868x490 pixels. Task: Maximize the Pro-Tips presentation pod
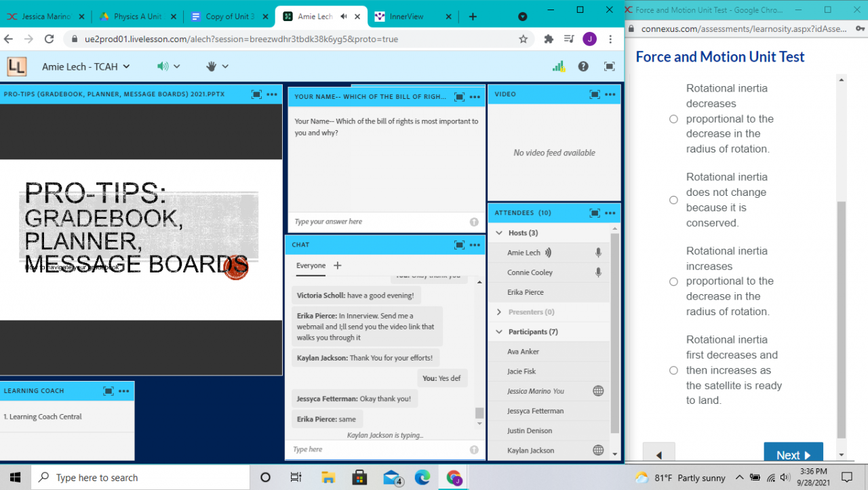click(x=256, y=94)
